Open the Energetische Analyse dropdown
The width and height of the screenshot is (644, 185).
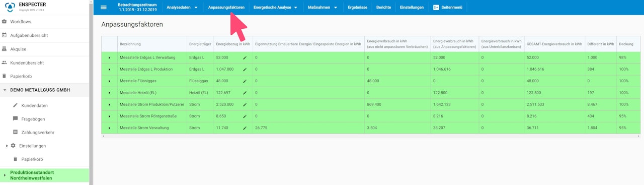tap(276, 8)
